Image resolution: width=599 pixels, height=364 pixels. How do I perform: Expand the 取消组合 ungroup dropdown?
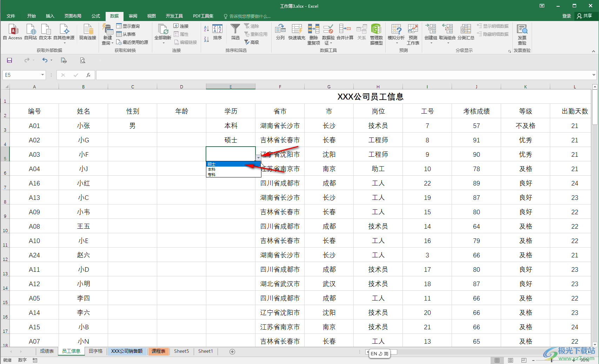tap(448, 43)
